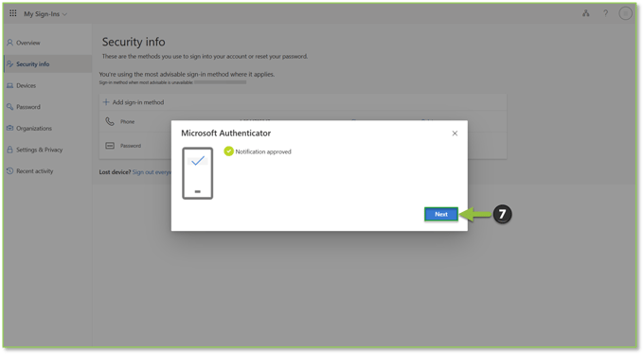Click the Notification approved text
This screenshot has width=644, height=355.
pyautogui.click(x=263, y=151)
